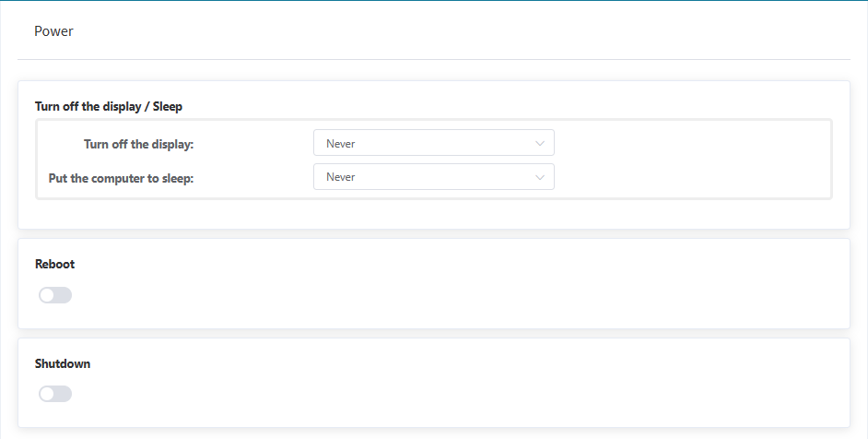Screen dimensions: 868x439
Task: Click the divider line beneath the Power title
Action: 433,60
